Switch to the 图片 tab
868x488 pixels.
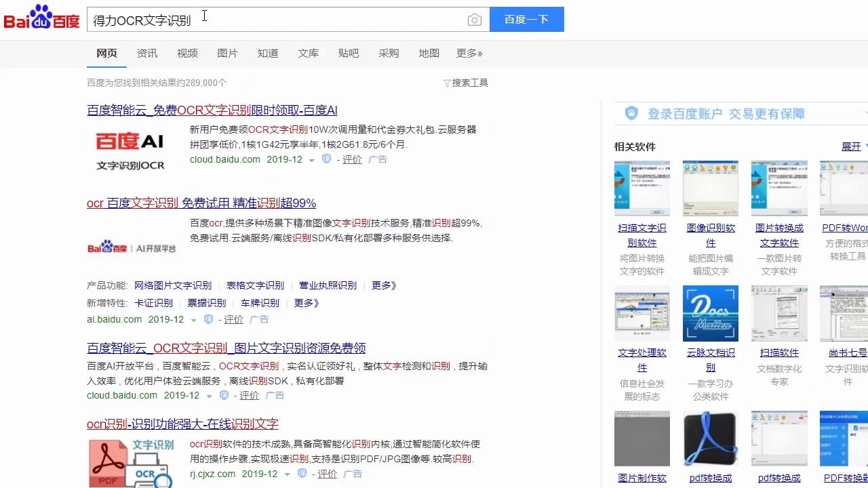228,53
